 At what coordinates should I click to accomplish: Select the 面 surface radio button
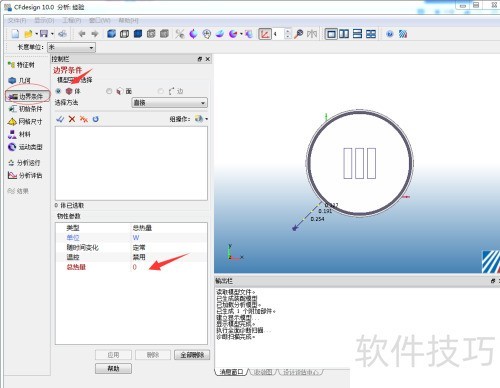coord(109,91)
